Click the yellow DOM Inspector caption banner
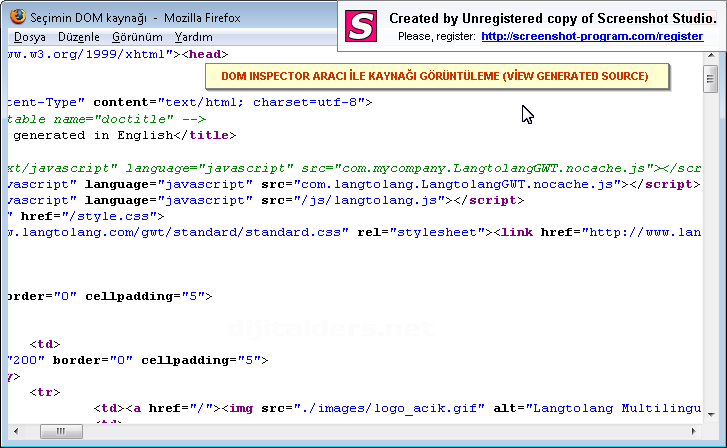727x448 pixels. pos(435,76)
